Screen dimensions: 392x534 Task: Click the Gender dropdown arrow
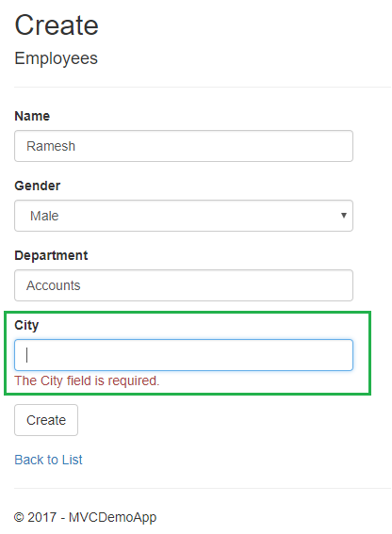coord(344,216)
